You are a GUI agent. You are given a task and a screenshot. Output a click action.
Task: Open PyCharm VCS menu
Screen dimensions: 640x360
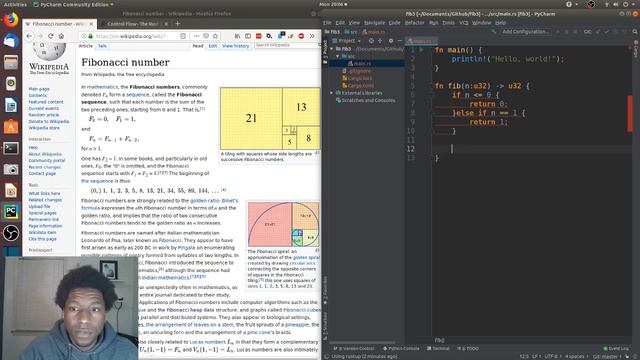pos(464,23)
